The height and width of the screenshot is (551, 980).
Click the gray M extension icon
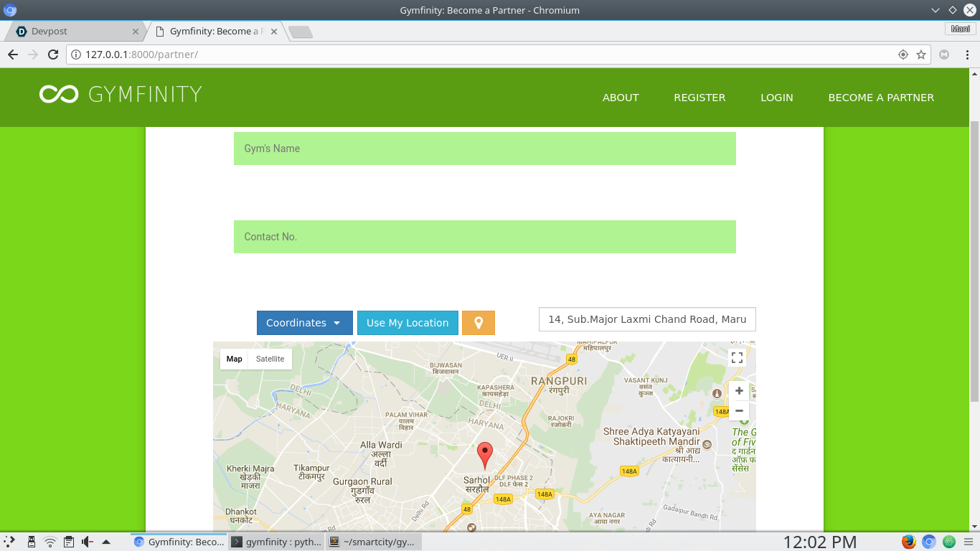tap(945, 55)
